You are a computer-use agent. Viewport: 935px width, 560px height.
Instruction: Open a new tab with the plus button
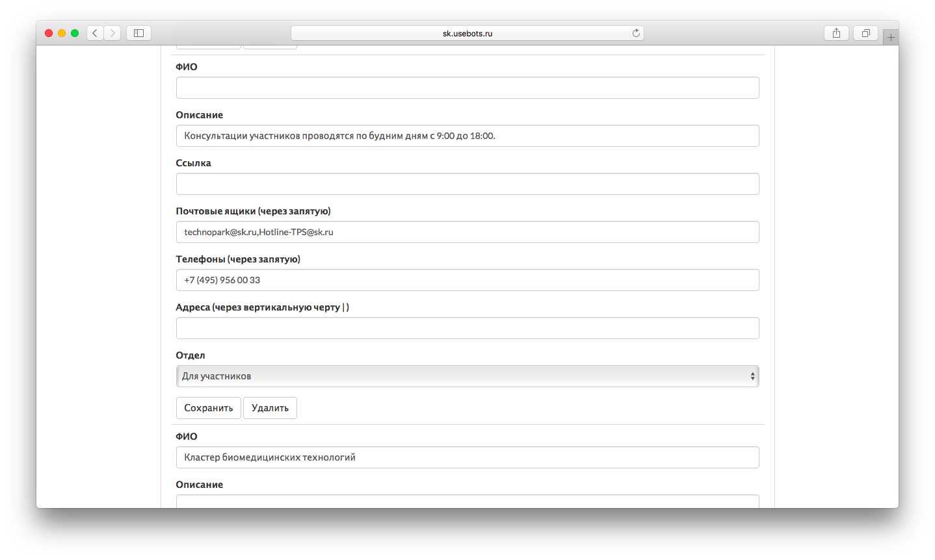click(x=891, y=37)
